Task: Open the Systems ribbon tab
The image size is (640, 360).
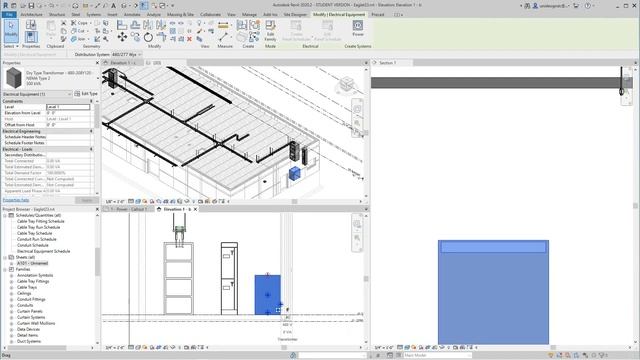Action: (x=93, y=15)
